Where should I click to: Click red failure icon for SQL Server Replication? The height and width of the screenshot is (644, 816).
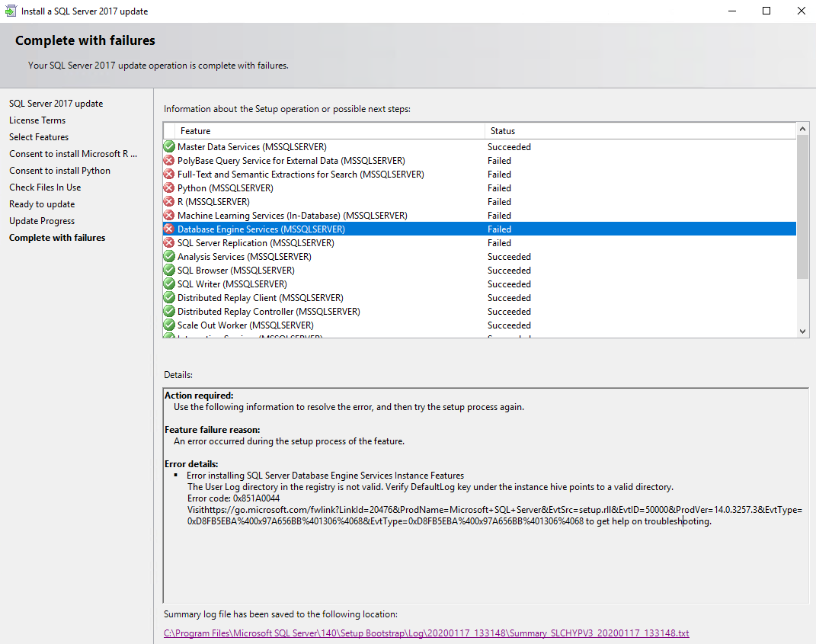[x=169, y=242]
